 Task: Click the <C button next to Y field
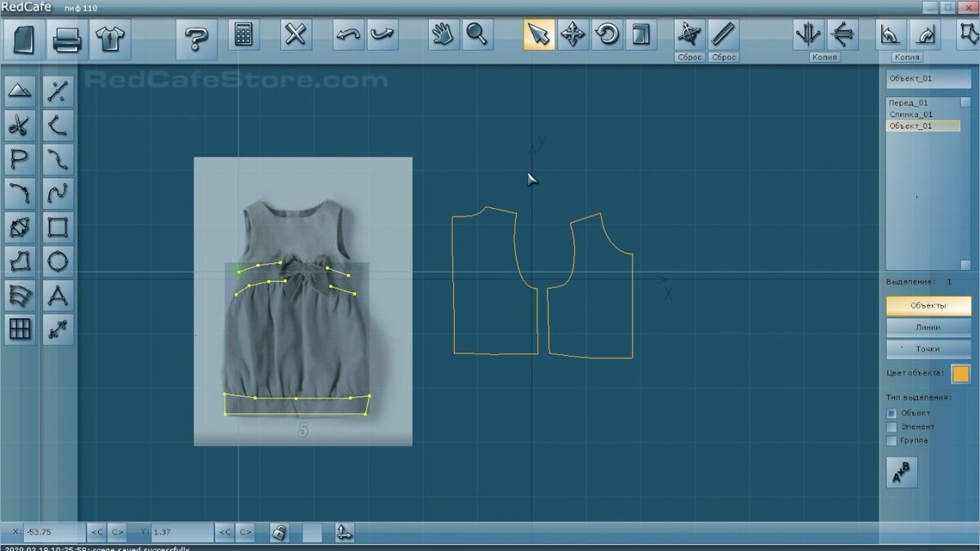point(225,532)
